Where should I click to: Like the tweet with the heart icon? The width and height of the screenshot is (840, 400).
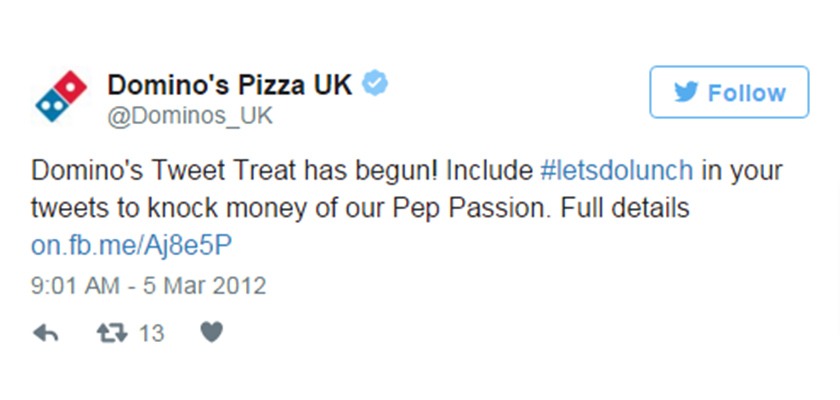[x=211, y=333]
